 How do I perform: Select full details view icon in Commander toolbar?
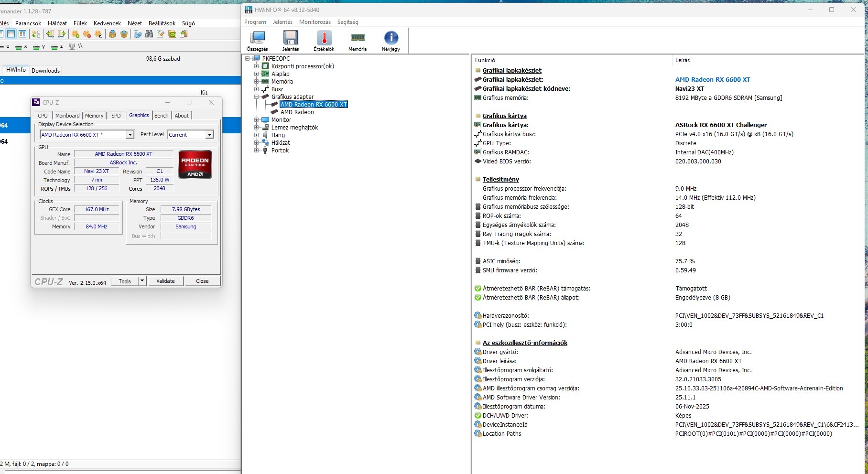point(11,34)
